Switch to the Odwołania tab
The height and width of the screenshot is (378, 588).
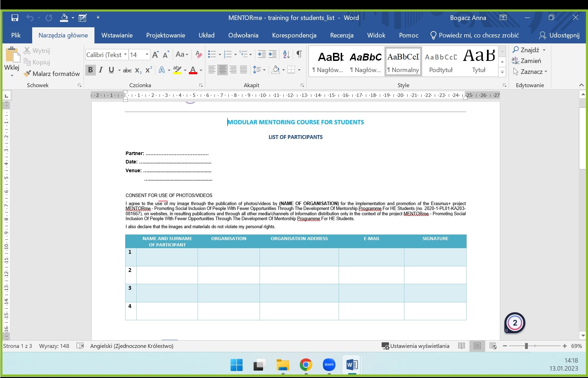click(x=243, y=35)
